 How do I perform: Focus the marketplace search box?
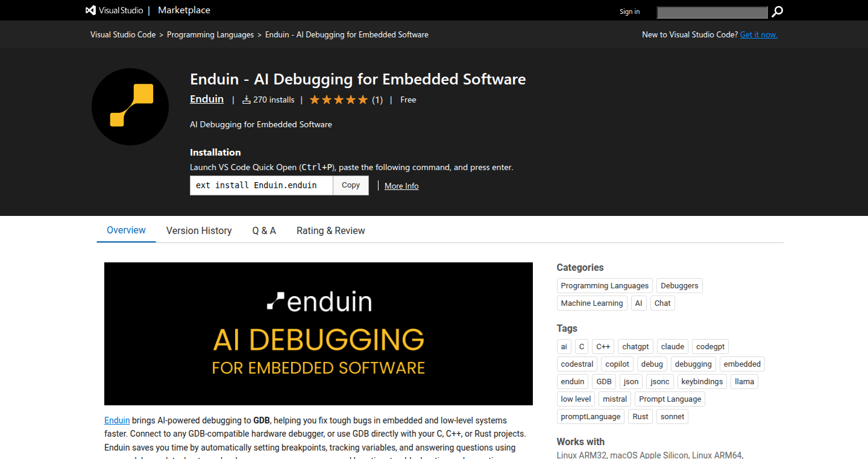click(712, 12)
